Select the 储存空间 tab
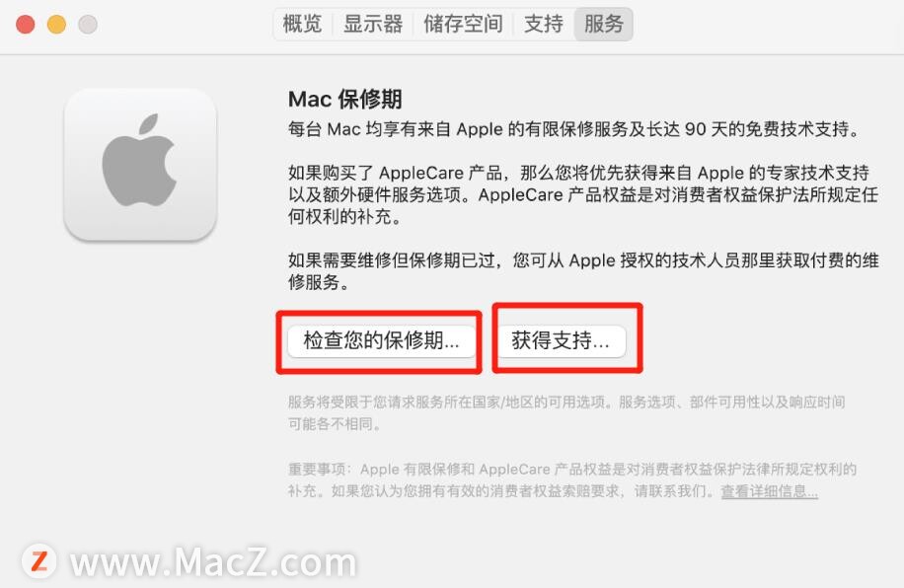The height and width of the screenshot is (588, 904). (x=463, y=25)
